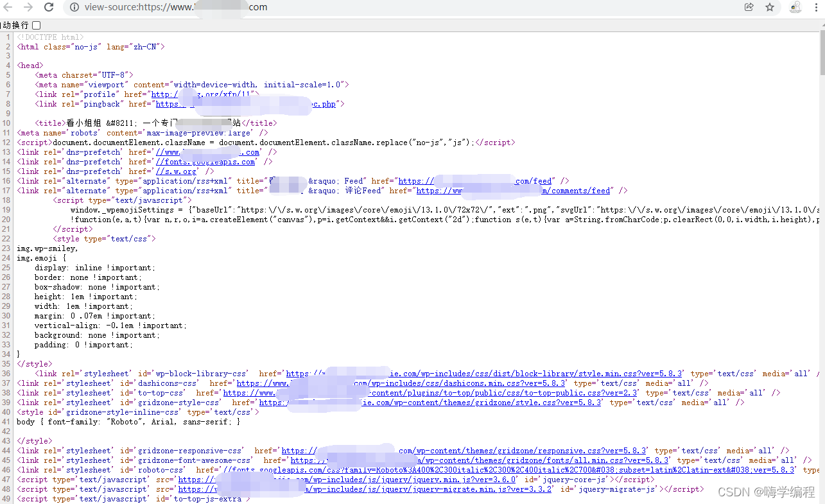Go back with the browser back arrow
Screen dimensions: 825x504
pyautogui.click(x=6, y=7)
